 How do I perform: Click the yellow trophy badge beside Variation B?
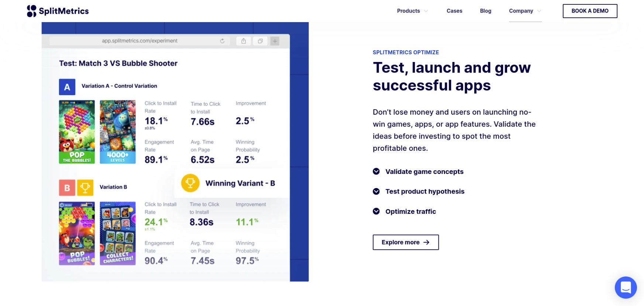(85, 188)
